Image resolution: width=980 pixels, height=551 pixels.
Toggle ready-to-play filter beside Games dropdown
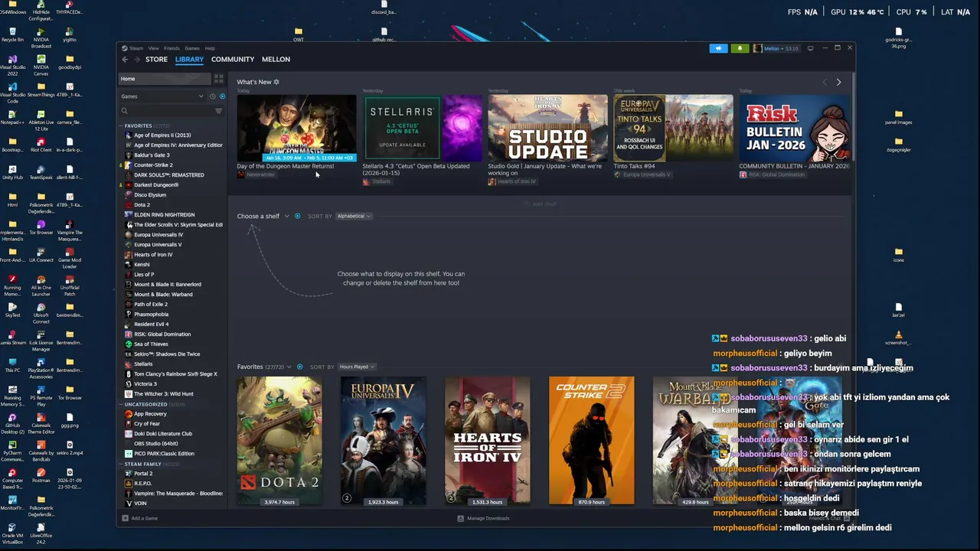pos(223,96)
